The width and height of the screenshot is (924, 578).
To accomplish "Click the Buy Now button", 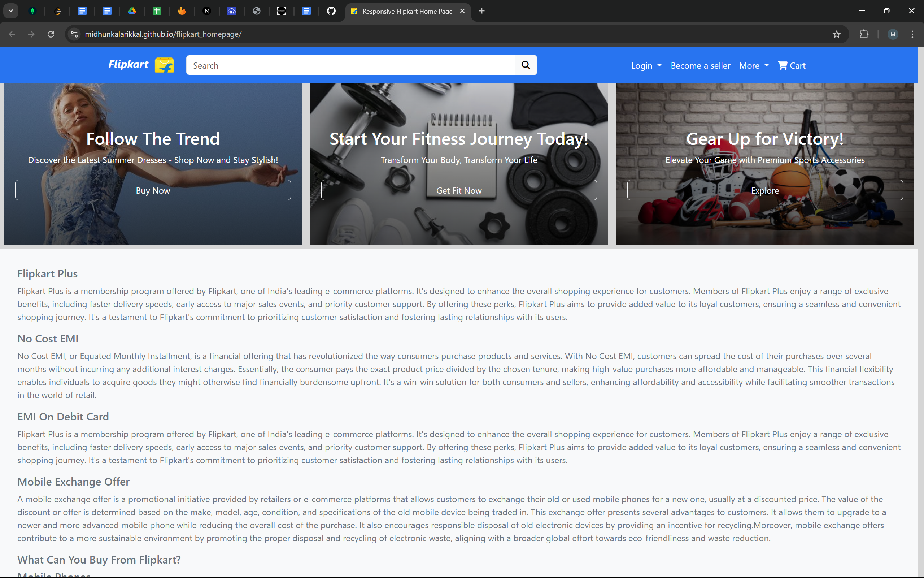I will pyautogui.click(x=153, y=190).
